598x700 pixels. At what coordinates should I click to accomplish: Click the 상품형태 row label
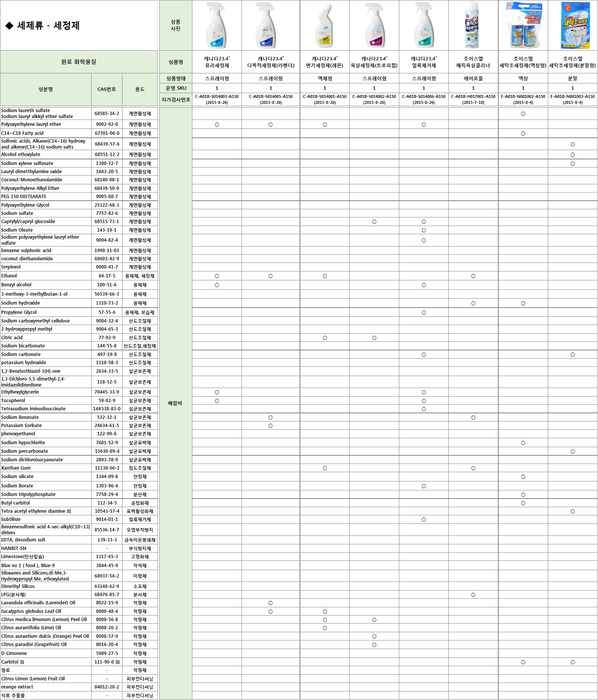tap(176, 79)
